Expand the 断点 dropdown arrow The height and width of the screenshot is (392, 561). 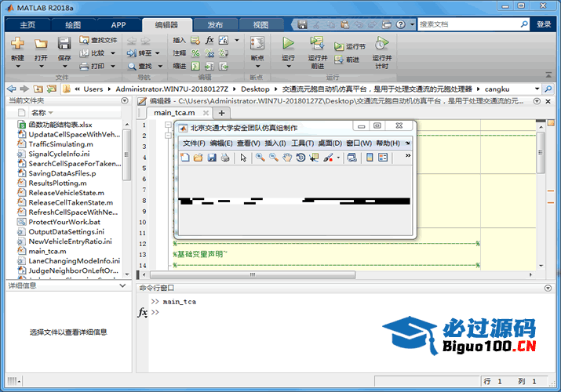(x=257, y=67)
